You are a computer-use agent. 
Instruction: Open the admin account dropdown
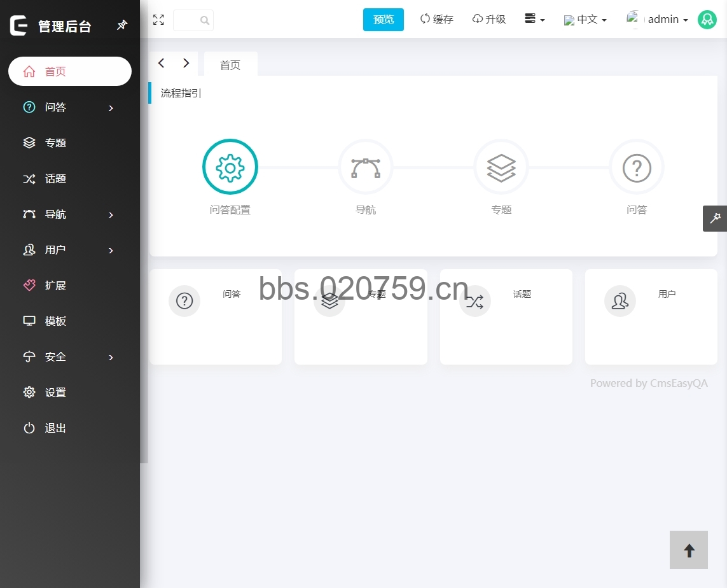pyautogui.click(x=658, y=20)
